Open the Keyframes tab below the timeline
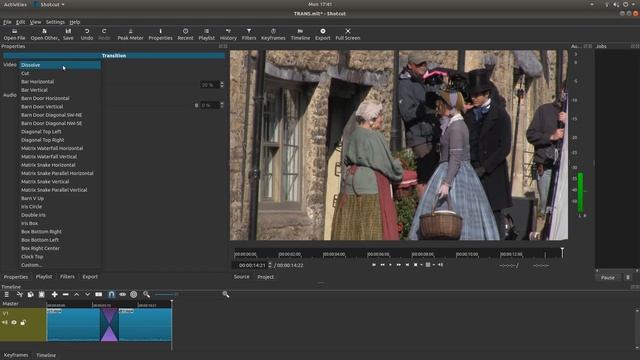Image resolution: width=640 pixels, height=360 pixels. click(16, 355)
